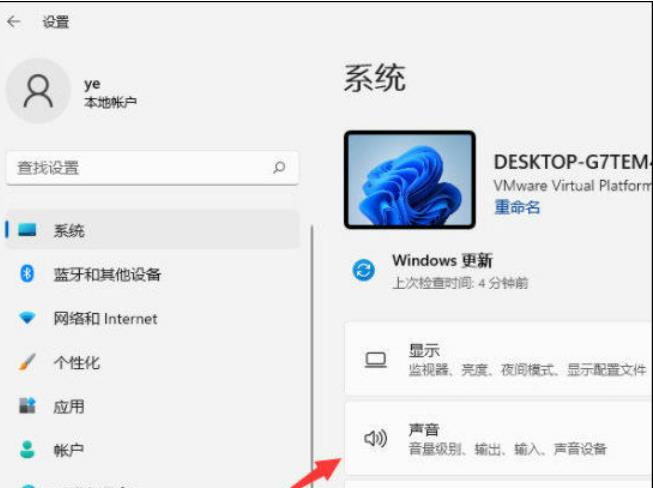Click the 重命名 rename link
653x488 pixels.
(517, 207)
